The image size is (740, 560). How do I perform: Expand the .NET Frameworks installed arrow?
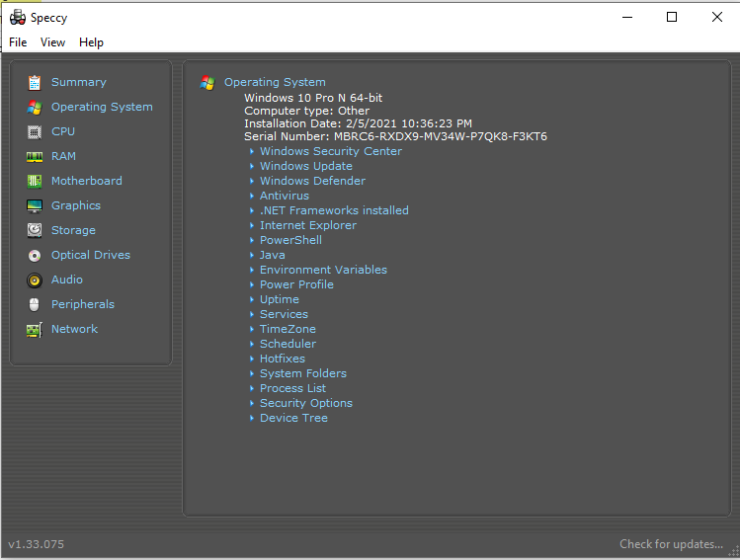pyautogui.click(x=252, y=211)
